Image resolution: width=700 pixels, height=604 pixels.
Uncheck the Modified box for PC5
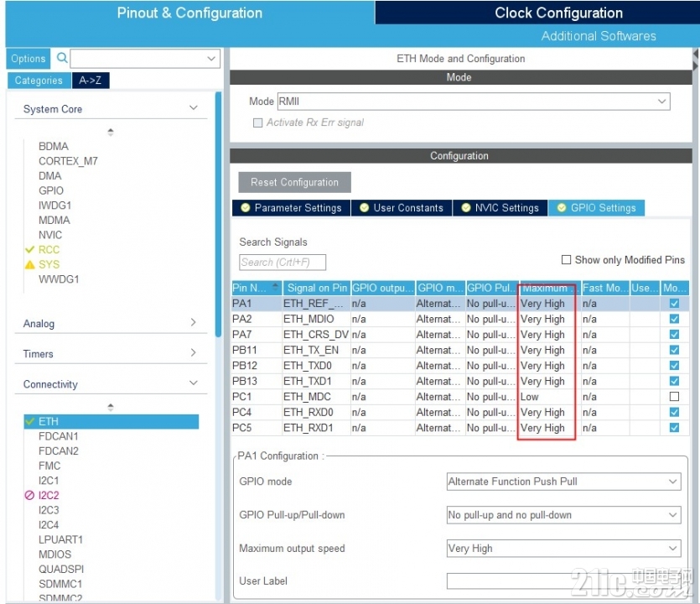[x=674, y=428]
